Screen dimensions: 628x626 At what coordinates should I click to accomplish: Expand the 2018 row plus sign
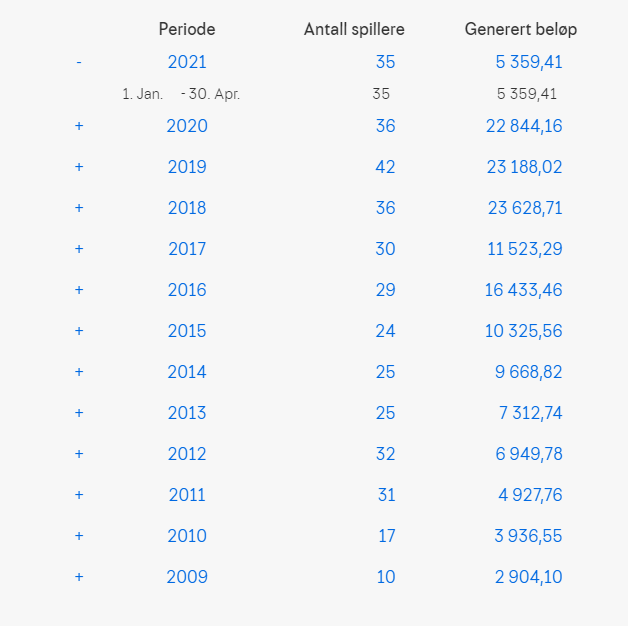click(x=79, y=208)
